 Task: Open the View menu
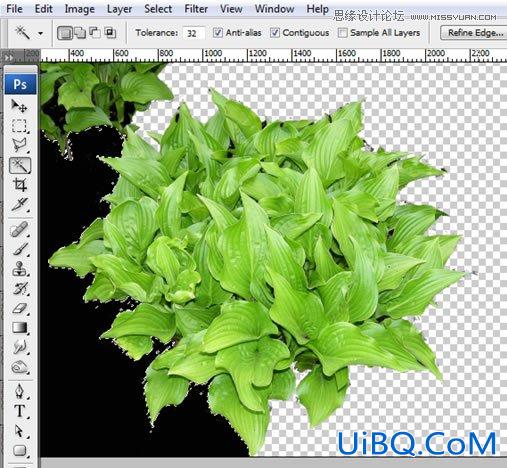pos(231,9)
